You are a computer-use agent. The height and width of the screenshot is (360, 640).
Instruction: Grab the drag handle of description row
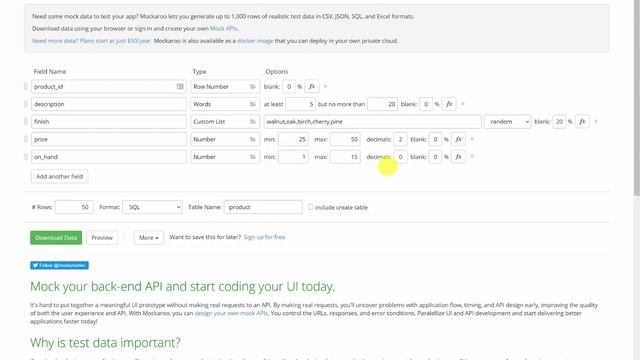(x=26, y=104)
